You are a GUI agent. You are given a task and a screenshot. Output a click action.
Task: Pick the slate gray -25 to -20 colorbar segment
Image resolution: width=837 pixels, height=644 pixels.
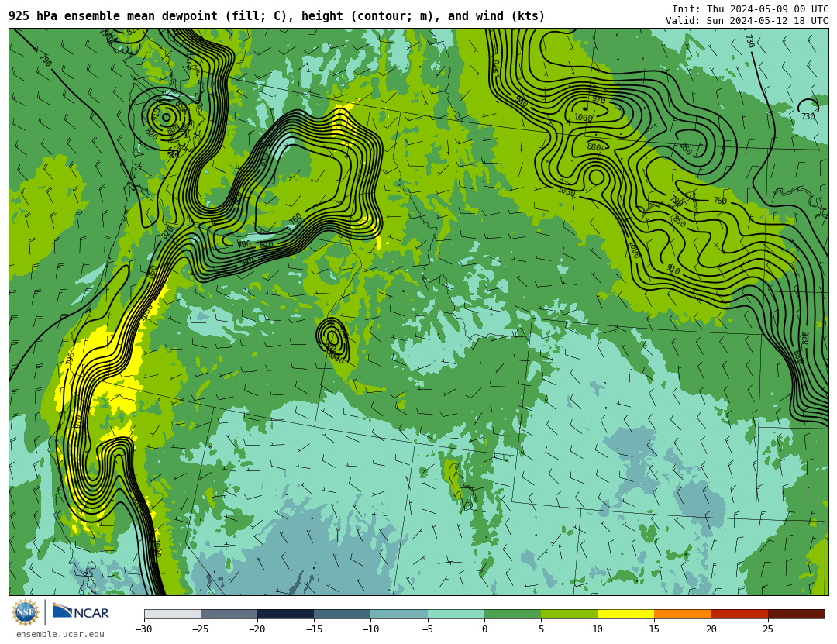229,614
